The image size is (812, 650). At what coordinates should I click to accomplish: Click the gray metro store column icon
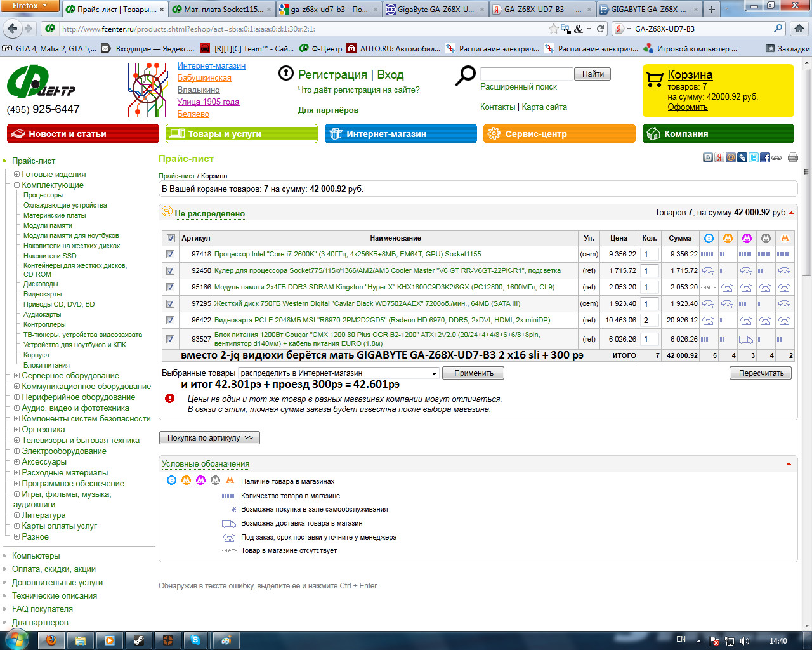tap(766, 238)
